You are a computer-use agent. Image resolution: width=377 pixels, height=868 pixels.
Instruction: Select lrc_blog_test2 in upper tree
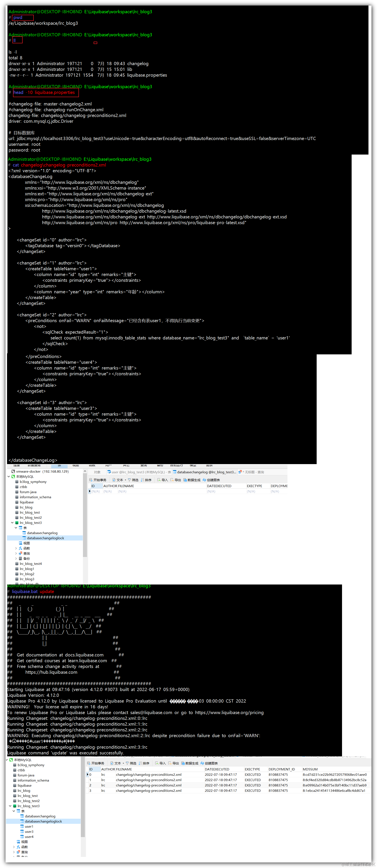pyautogui.click(x=29, y=517)
